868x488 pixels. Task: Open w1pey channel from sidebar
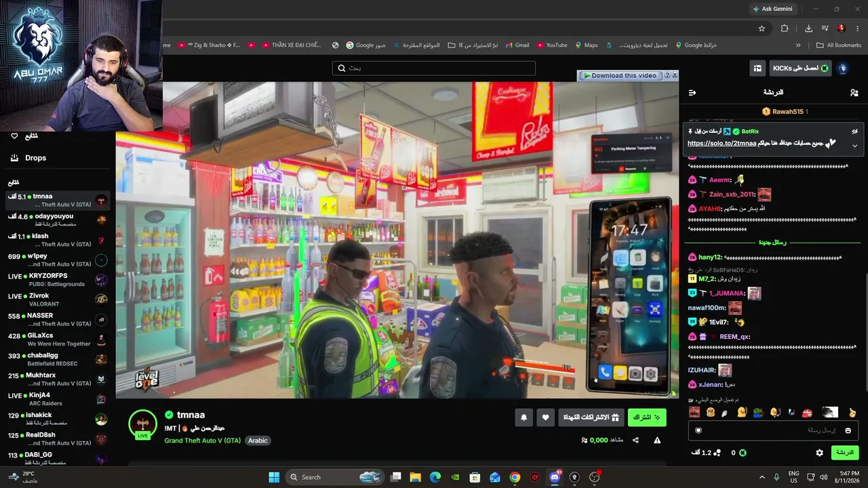click(58, 260)
